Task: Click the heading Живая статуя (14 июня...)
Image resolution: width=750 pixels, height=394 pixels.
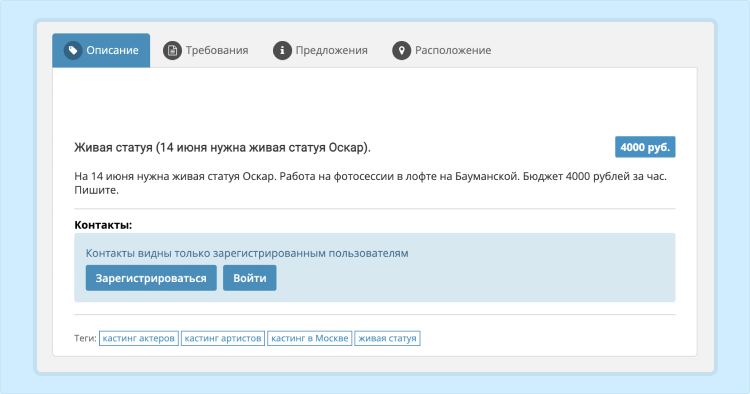Action: (222, 147)
